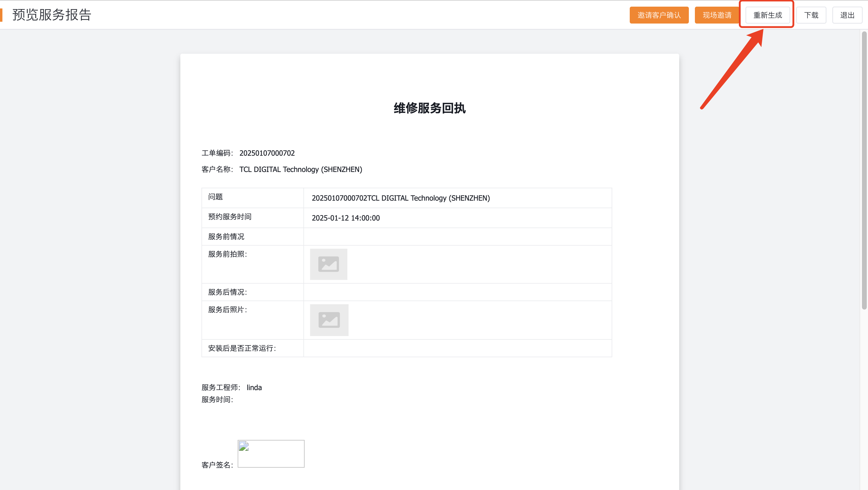Click the broken 客户签名 signature image
The height and width of the screenshot is (490, 868).
tap(271, 453)
